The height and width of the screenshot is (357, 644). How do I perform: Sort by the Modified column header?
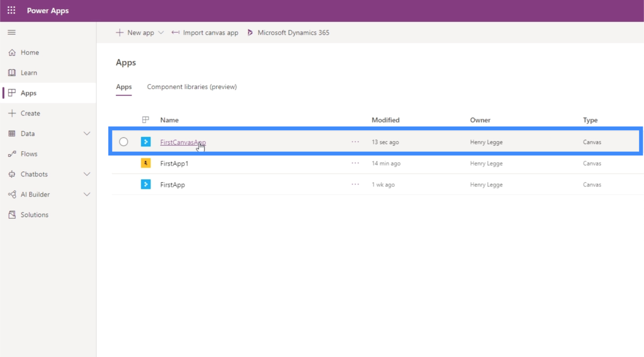click(x=386, y=120)
